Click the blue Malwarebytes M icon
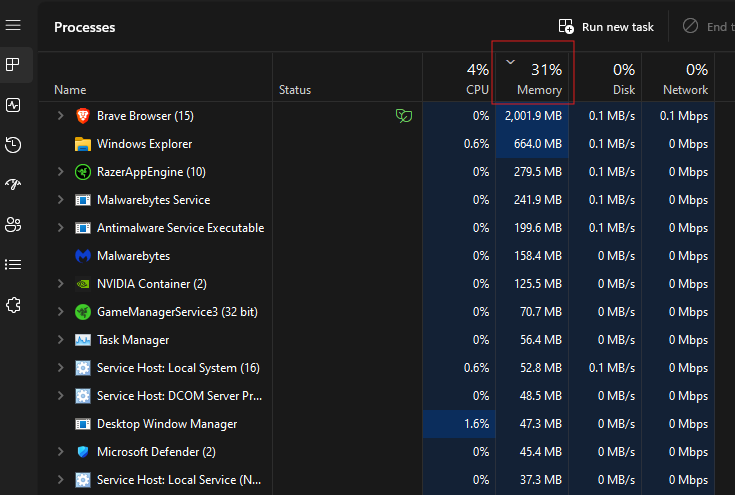Screen dimensions: 735x495 pyautogui.click(x=83, y=256)
